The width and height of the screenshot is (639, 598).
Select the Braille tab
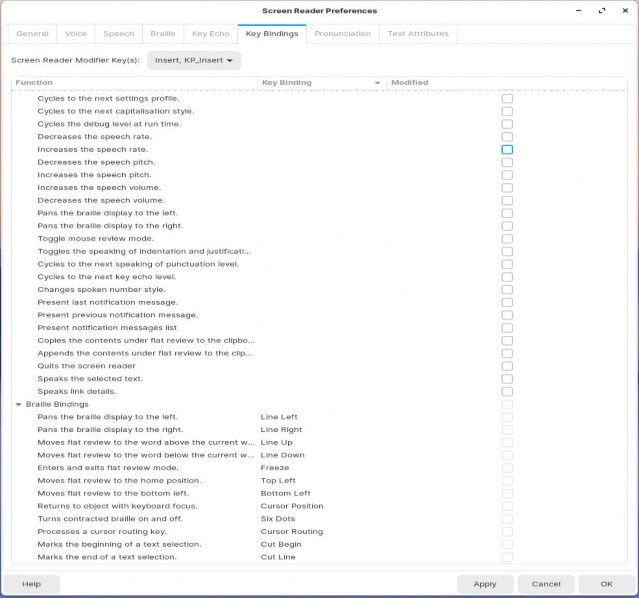point(163,34)
